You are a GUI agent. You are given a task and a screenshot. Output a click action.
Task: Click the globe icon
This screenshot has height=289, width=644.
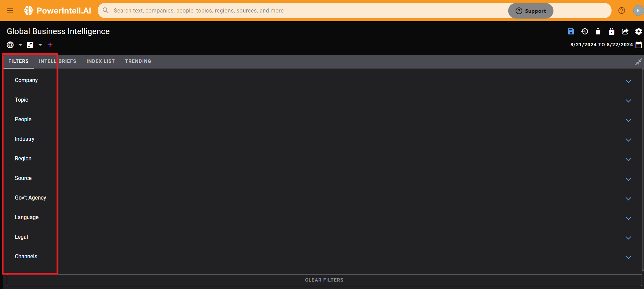click(10, 45)
